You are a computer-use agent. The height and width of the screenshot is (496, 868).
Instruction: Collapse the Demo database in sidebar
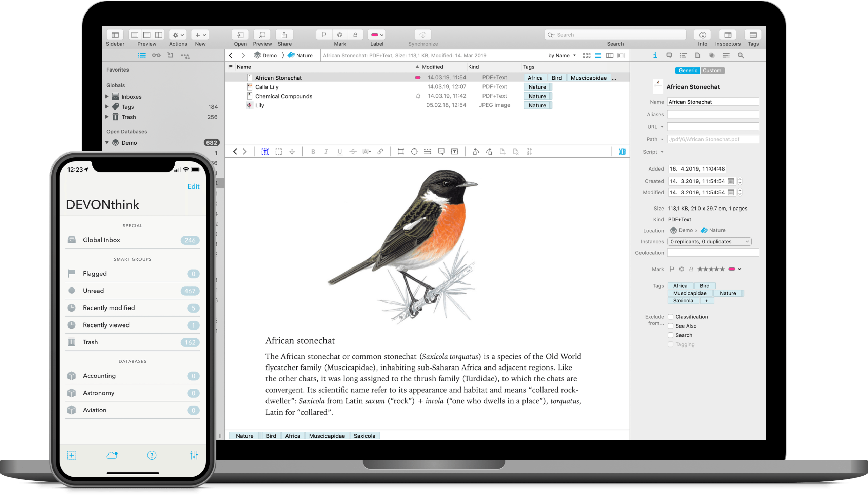point(107,142)
